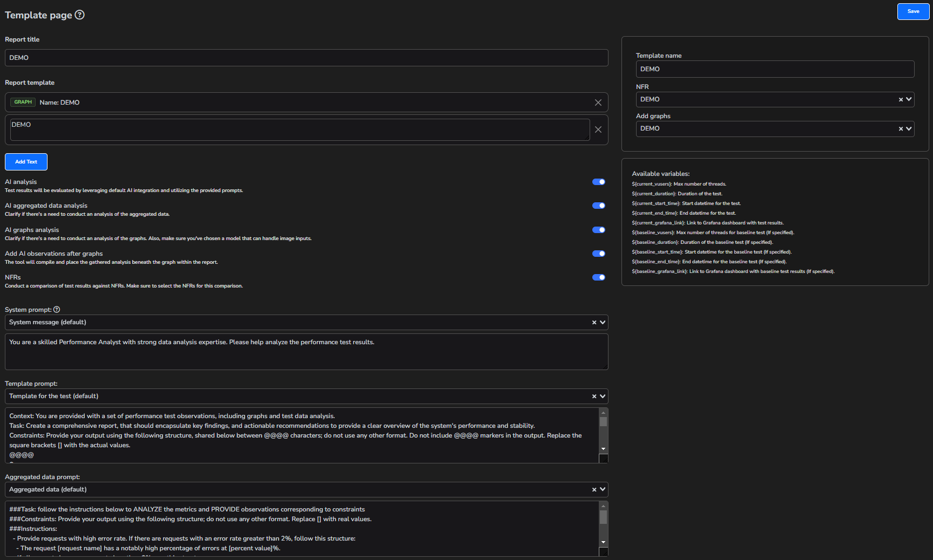Image resolution: width=933 pixels, height=560 pixels.
Task: Click the ${current_duration} variable line
Action: [677, 194]
